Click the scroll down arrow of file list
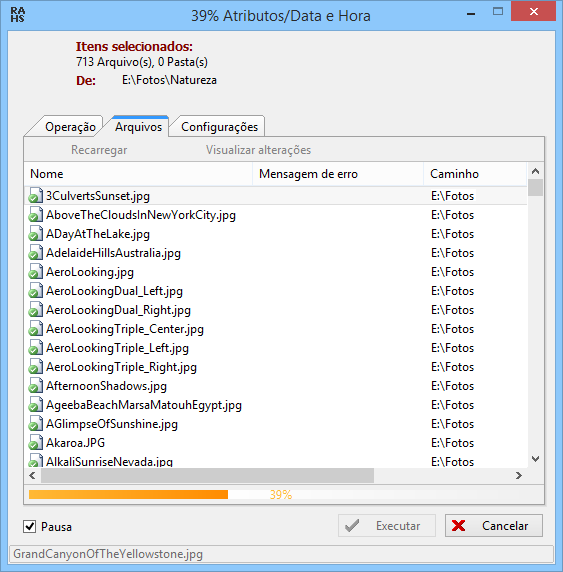Viewport: 563px width, 572px height. [x=535, y=459]
